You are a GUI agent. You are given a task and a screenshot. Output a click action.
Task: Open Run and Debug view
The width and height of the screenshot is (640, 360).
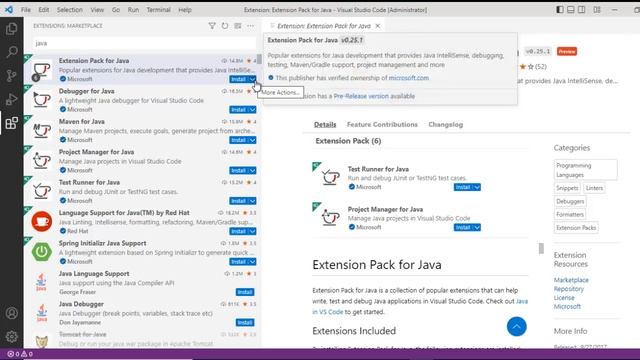pyautogui.click(x=11, y=99)
